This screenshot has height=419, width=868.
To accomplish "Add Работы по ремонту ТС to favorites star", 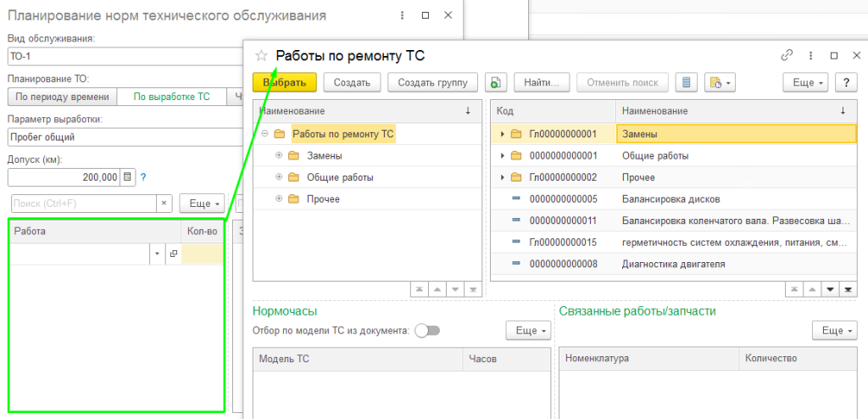I will pyautogui.click(x=261, y=55).
